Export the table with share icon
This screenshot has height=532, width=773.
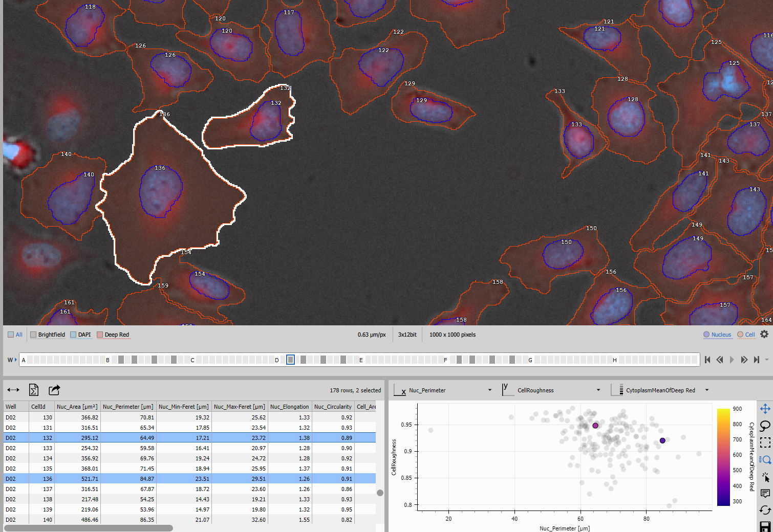(54, 390)
